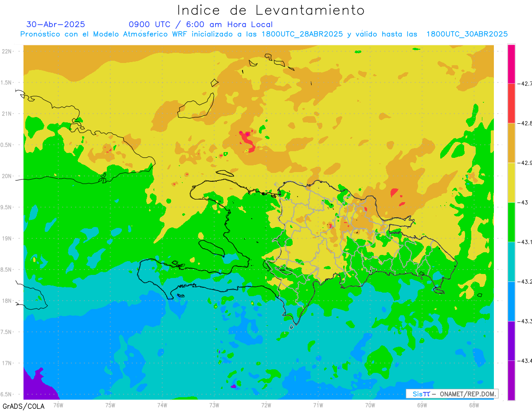The height and width of the screenshot is (411, 532).
Task: Click the '0900 UTC / 6:00 am Hora Local' text
Action: (201, 24)
